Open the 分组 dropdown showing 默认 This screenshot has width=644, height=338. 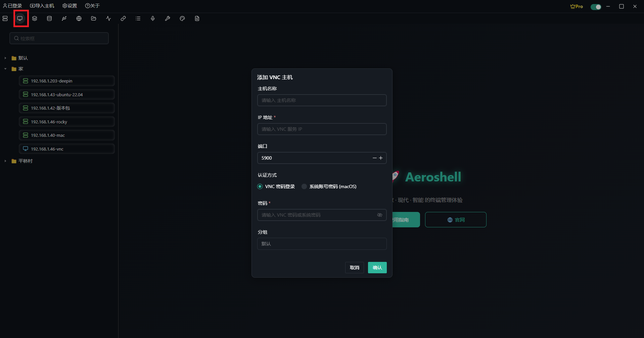321,244
